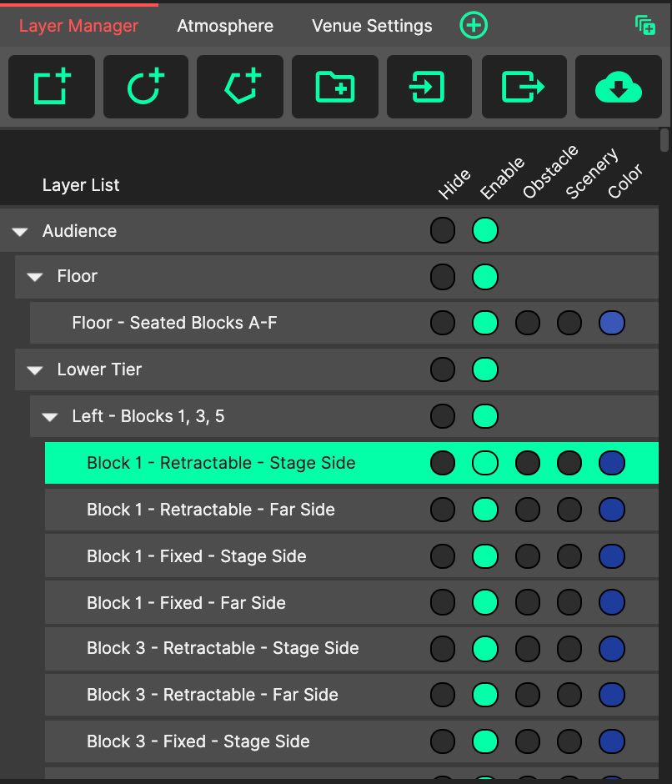Toggle Enable for Block 1 - Fixed - Stage Side
The height and width of the screenshot is (784, 672).
(485, 556)
